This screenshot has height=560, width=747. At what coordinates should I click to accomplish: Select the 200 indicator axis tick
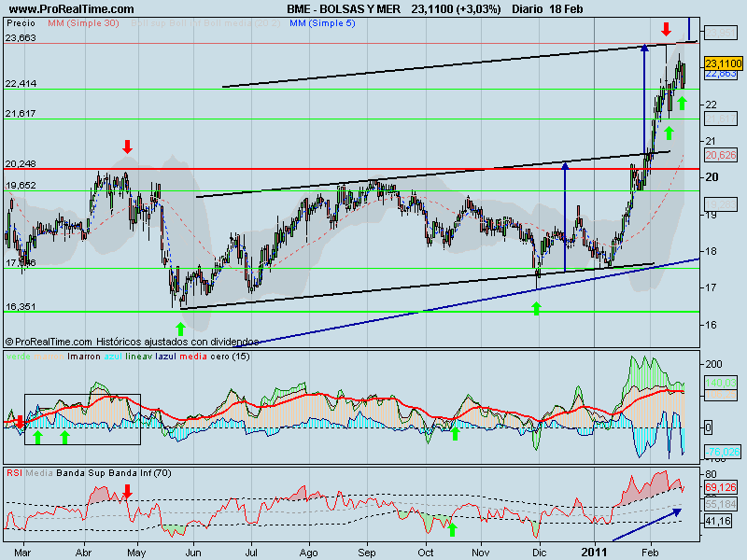tap(713, 364)
